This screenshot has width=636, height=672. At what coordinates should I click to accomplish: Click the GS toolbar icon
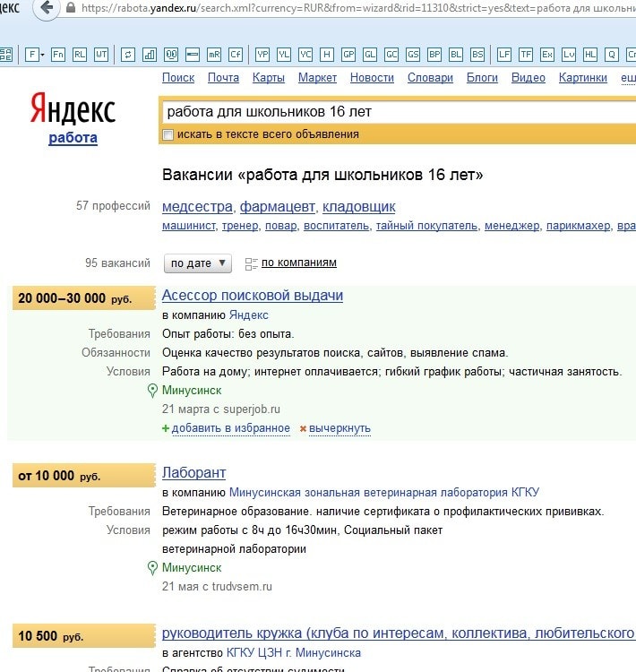coord(413,55)
